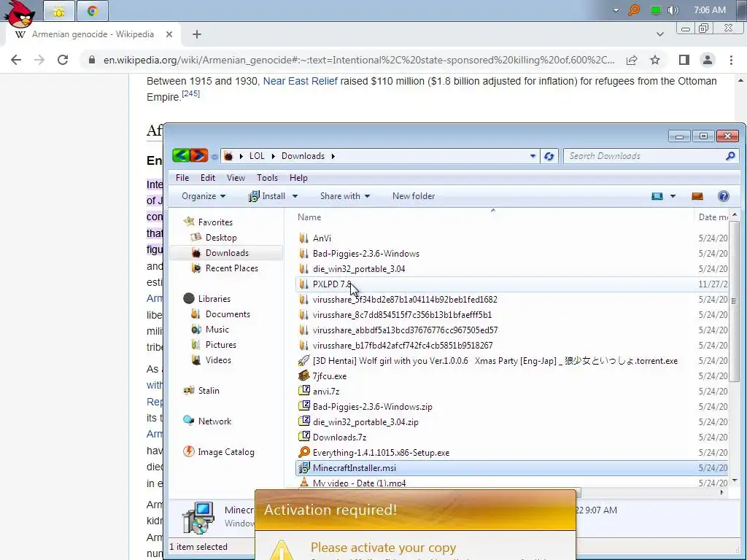Open citation 245 link
This screenshot has width=747, height=560.
pos(190,93)
